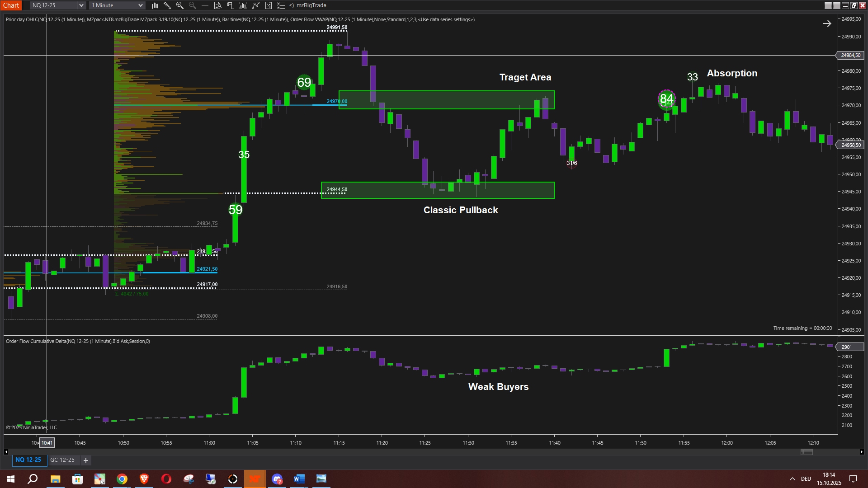The width and height of the screenshot is (868, 488).
Task: Click the DEU keyboard language indicator
Action: (x=806, y=479)
